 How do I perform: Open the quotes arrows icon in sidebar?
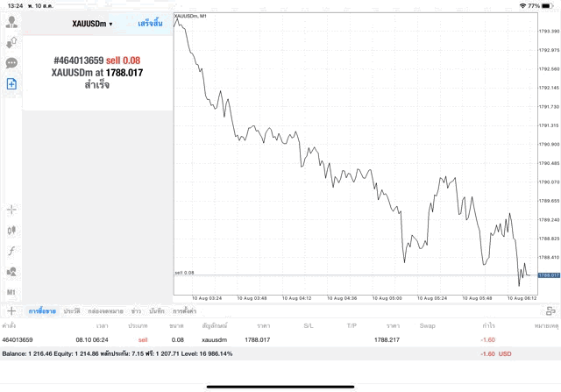(x=12, y=41)
